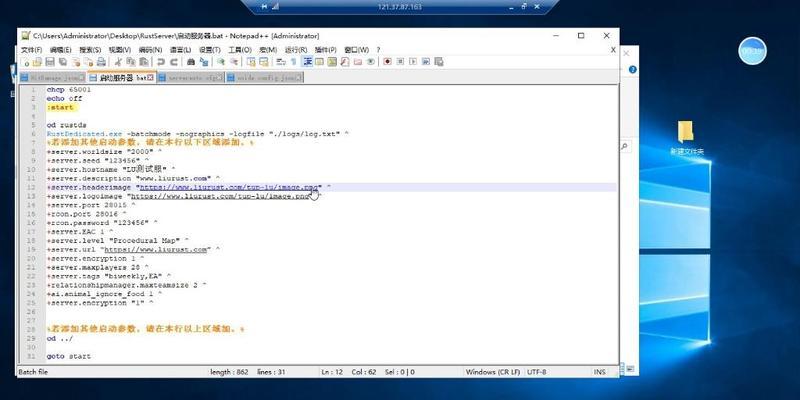The width and height of the screenshot is (800, 400).
Task: Play recorded macro toolbar icon
Action: click(413, 62)
